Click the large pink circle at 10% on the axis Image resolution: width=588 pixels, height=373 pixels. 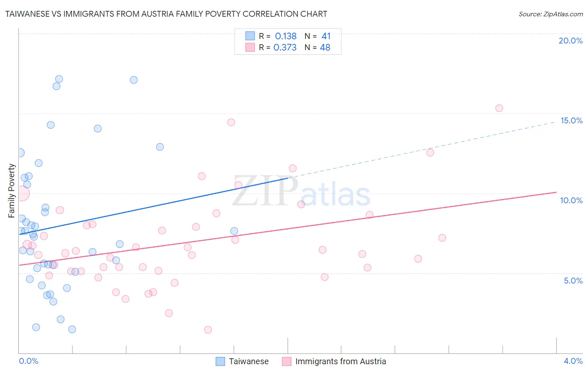pos(22,194)
